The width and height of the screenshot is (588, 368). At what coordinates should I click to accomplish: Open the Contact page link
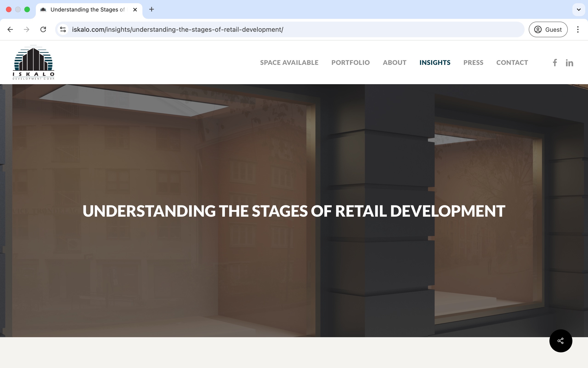pos(512,63)
